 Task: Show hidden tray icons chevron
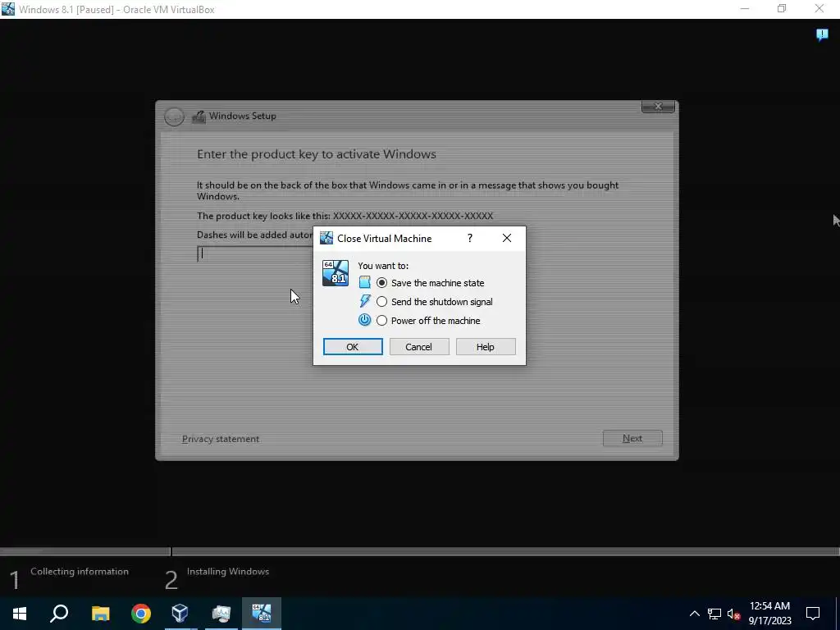(x=694, y=614)
